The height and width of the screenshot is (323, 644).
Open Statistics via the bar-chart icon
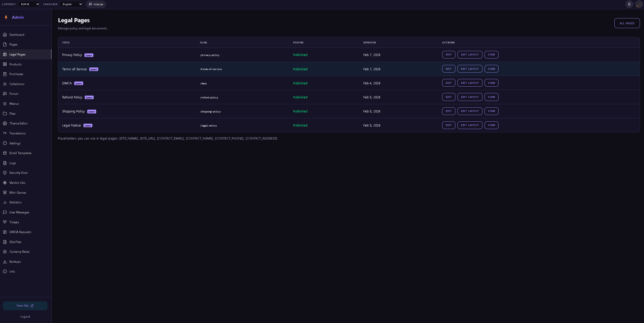point(5,202)
